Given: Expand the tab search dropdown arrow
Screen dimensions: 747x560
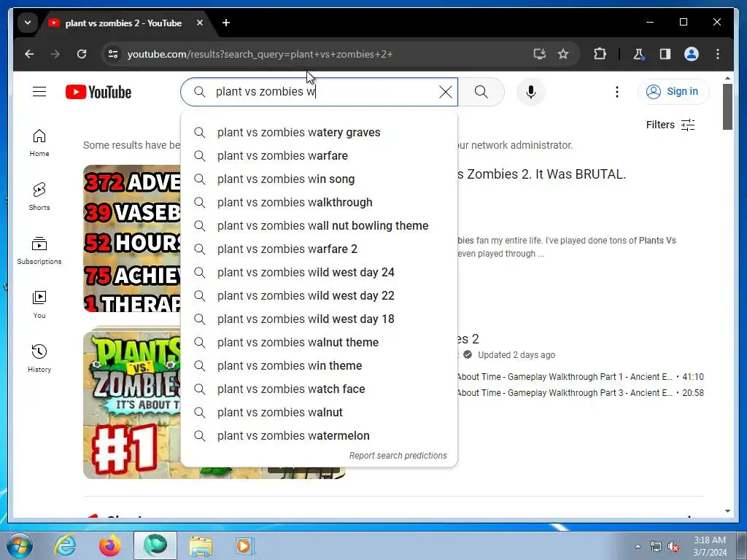Looking at the screenshot, I should tap(28, 23).
